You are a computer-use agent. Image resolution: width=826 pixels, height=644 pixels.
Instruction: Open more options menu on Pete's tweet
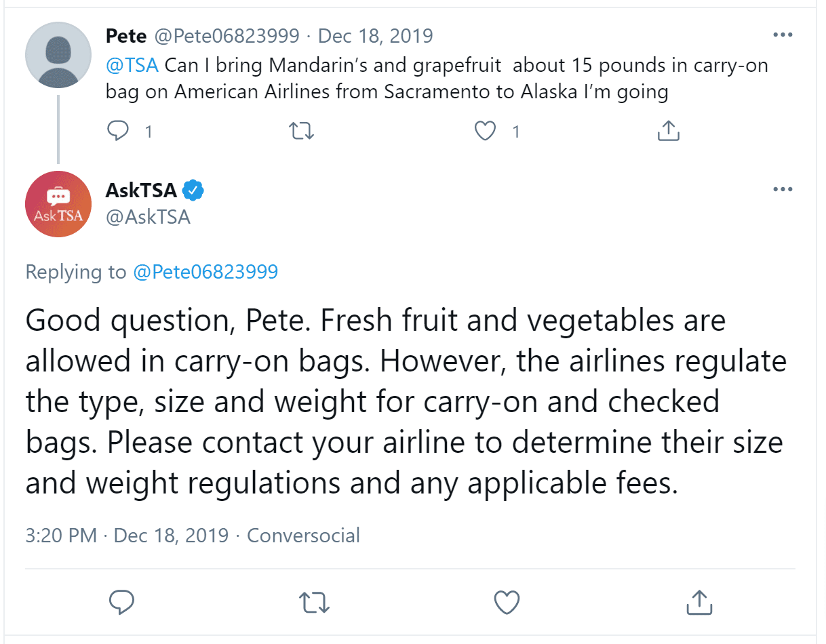[783, 35]
